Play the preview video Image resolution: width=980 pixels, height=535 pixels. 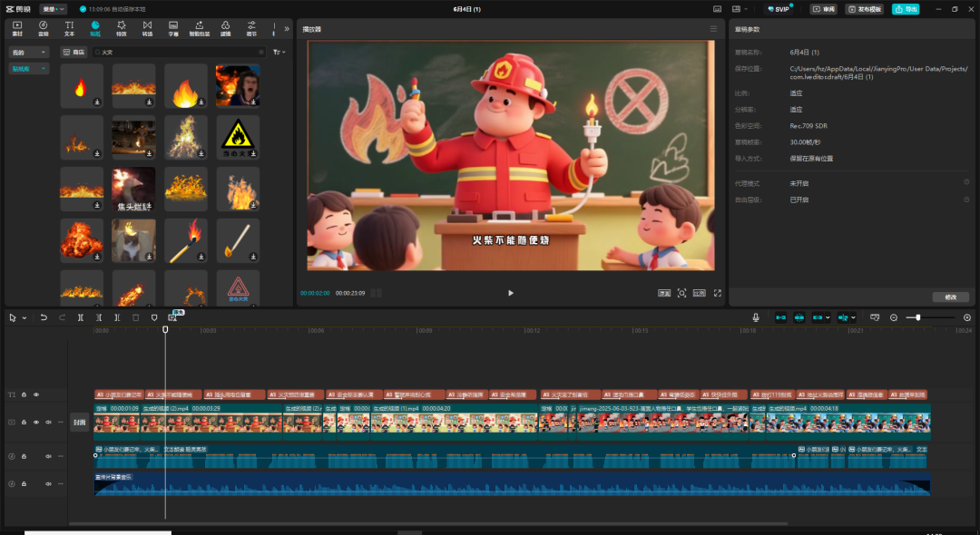tap(511, 293)
